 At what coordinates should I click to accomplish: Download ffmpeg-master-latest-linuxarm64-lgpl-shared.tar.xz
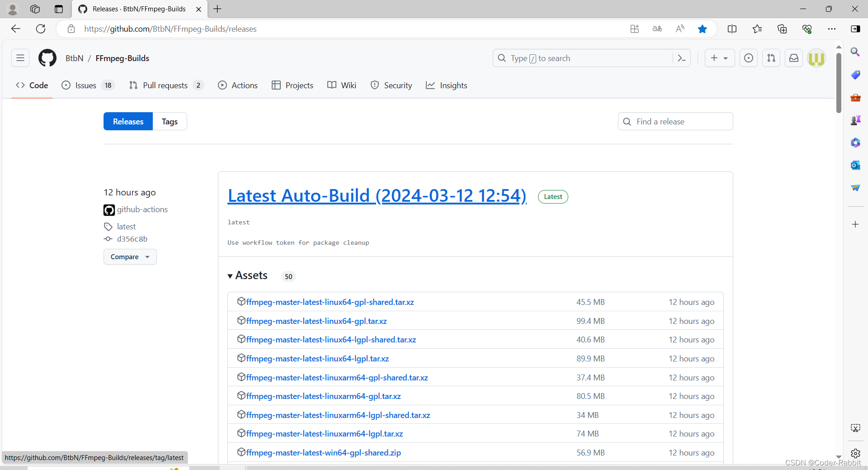338,415
